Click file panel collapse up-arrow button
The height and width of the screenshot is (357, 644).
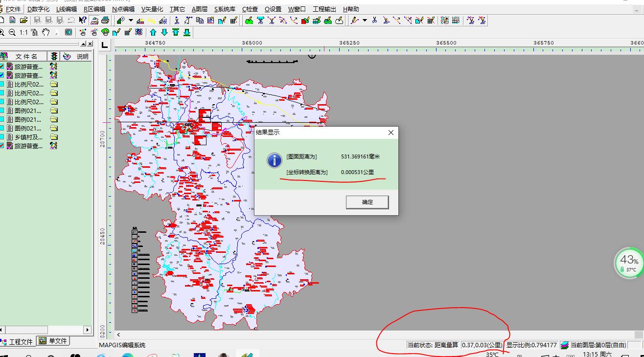click(82, 44)
